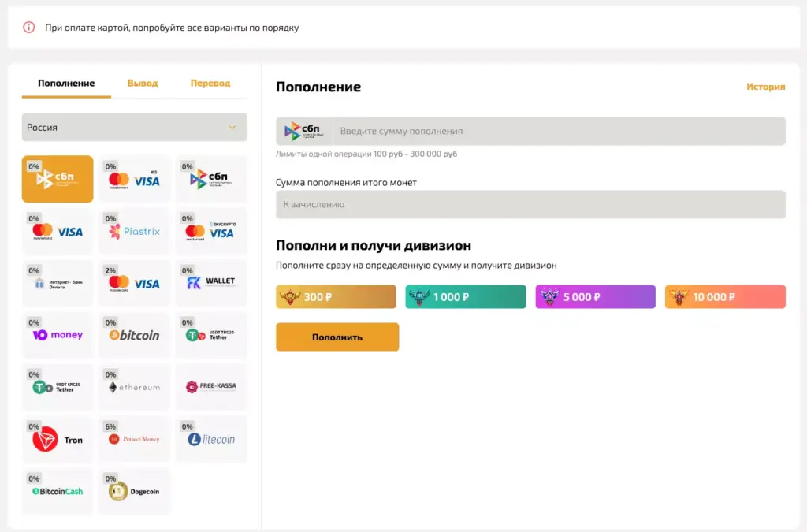The height and width of the screenshot is (532, 807).
Task: Pick the Ethereum payment method
Action: pos(134,387)
